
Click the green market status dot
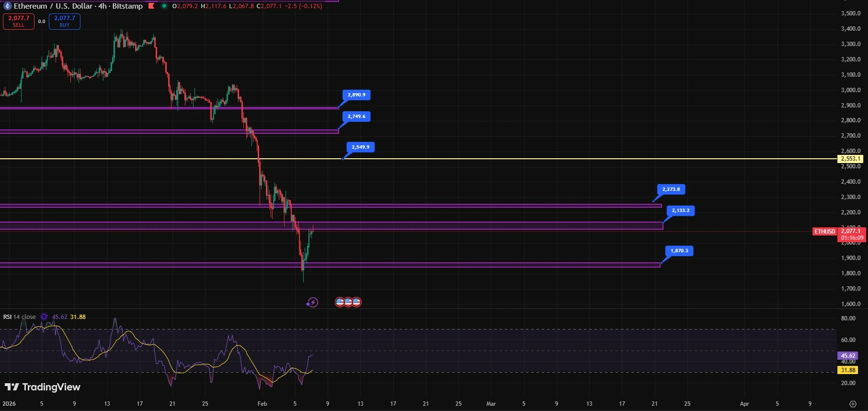pyautogui.click(x=164, y=6)
